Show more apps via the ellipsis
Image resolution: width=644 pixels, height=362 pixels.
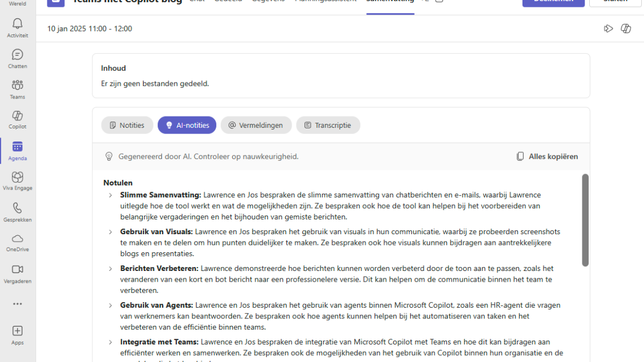18,304
